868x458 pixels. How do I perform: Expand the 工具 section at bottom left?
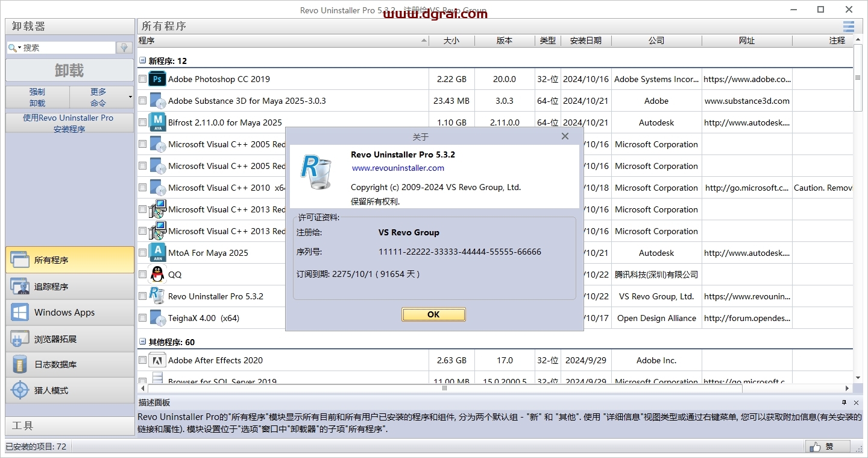68,425
